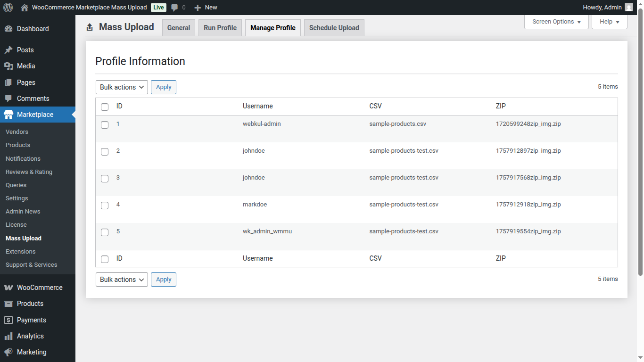Click the WooCommerce sidebar icon
This screenshot has width=644, height=362.
[x=8, y=288]
